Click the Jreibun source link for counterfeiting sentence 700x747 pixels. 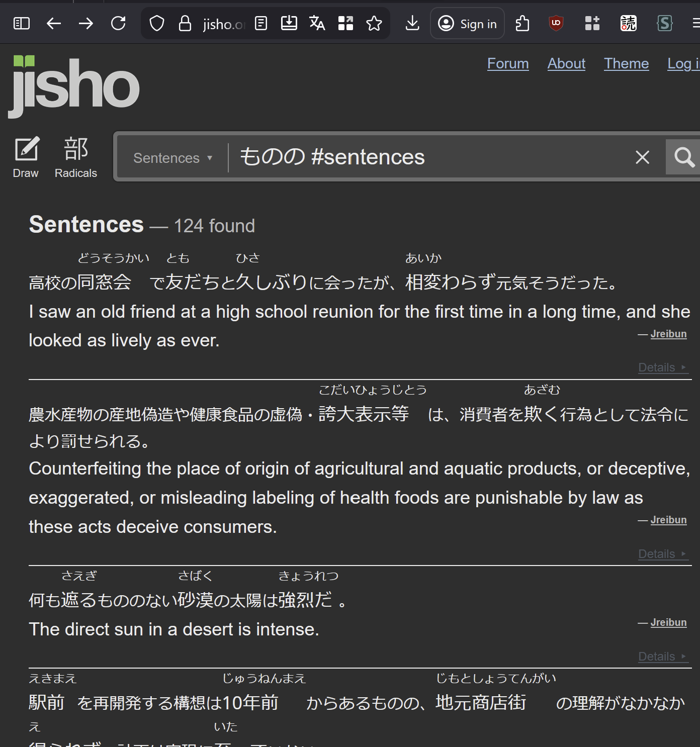coord(668,520)
